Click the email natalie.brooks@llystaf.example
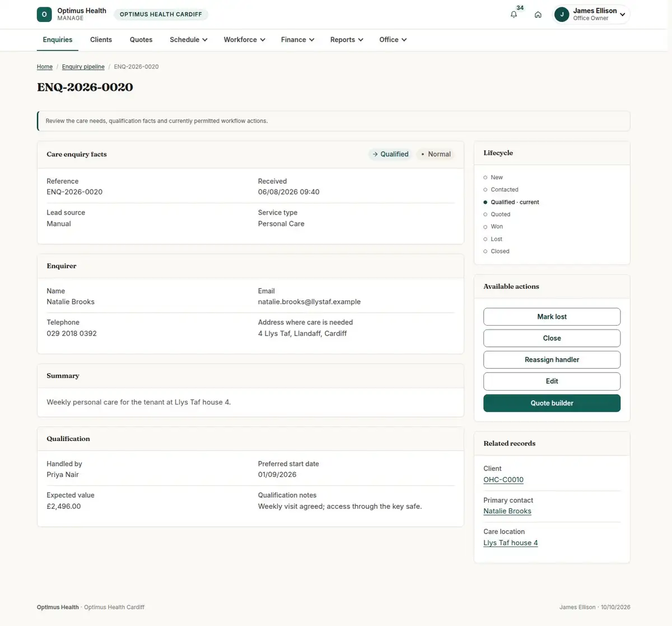Image resolution: width=672 pixels, height=626 pixels. click(x=309, y=302)
